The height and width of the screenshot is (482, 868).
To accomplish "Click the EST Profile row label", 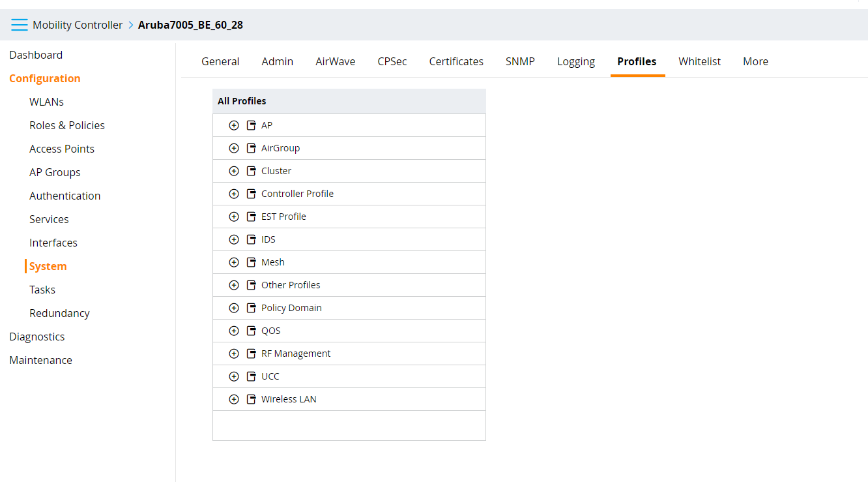I will [283, 217].
